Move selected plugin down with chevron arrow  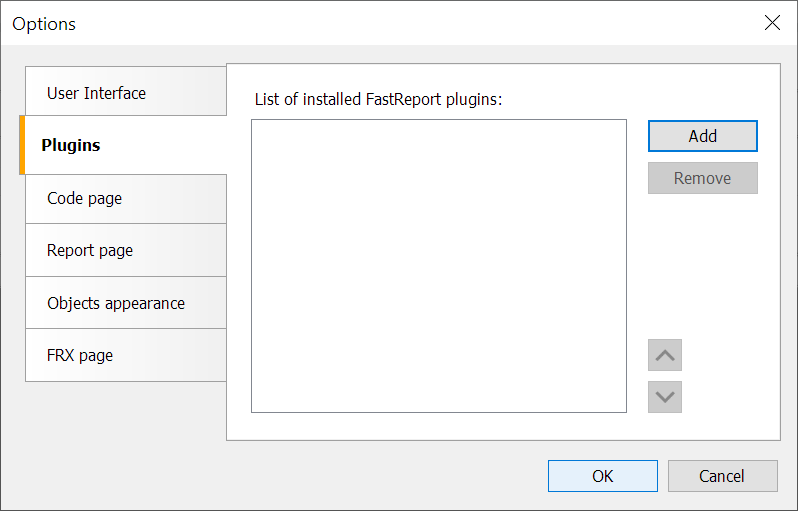tap(665, 397)
